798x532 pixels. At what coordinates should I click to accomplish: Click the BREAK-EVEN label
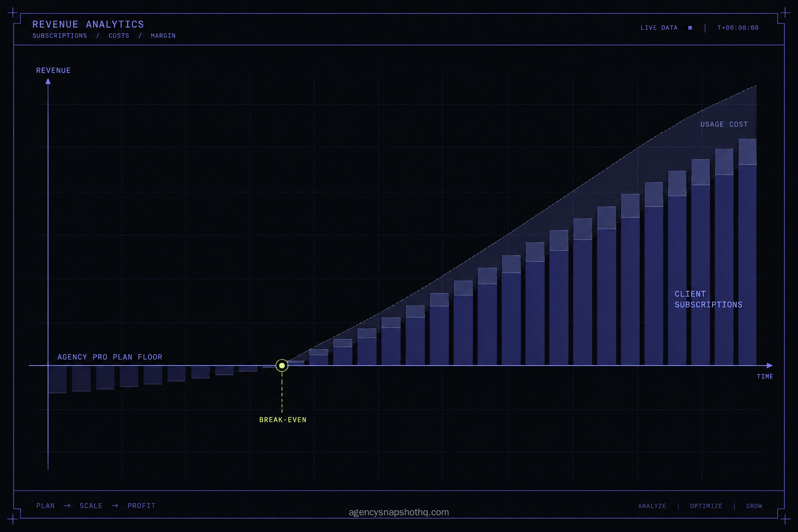pyautogui.click(x=283, y=420)
